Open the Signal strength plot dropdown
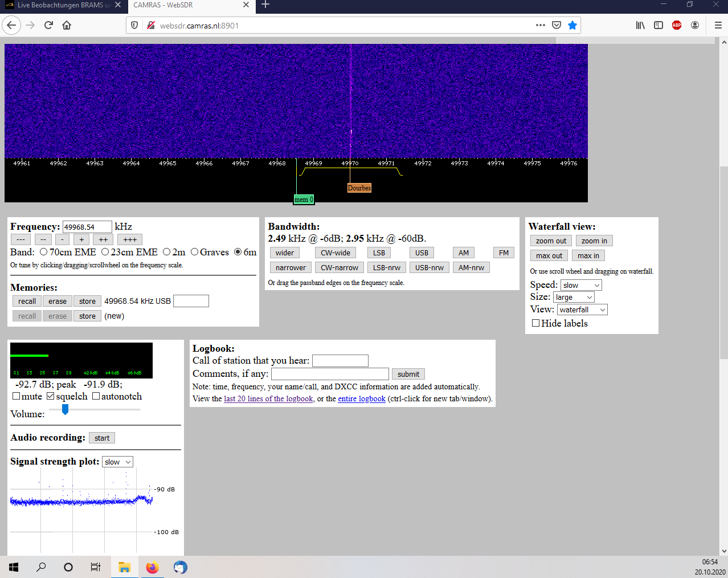Screen dimensions: 728x578 117,462
